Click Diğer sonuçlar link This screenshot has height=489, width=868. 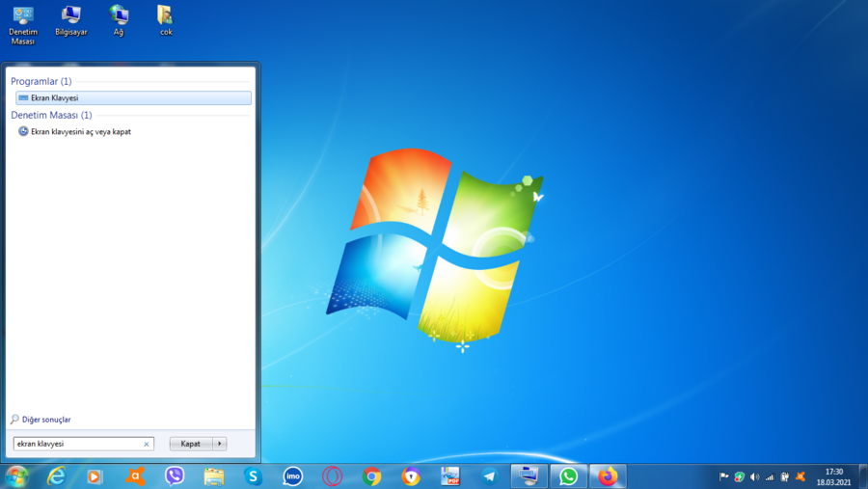[41, 420]
